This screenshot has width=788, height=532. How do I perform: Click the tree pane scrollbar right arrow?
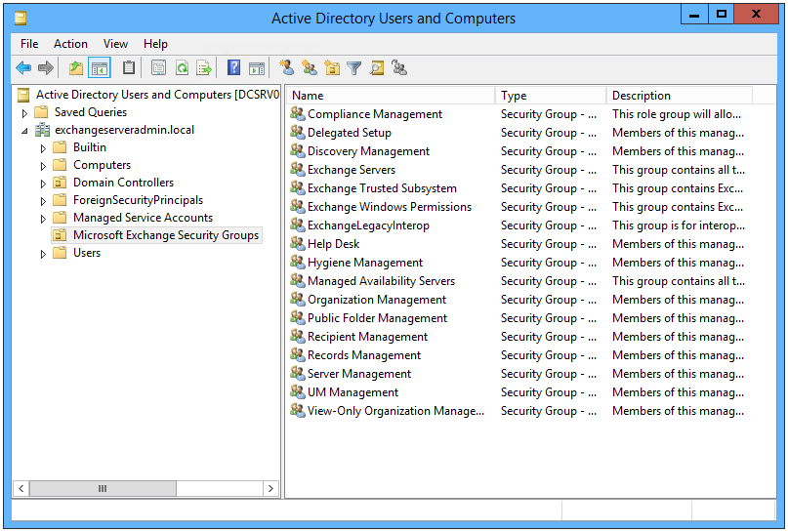[270, 488]
